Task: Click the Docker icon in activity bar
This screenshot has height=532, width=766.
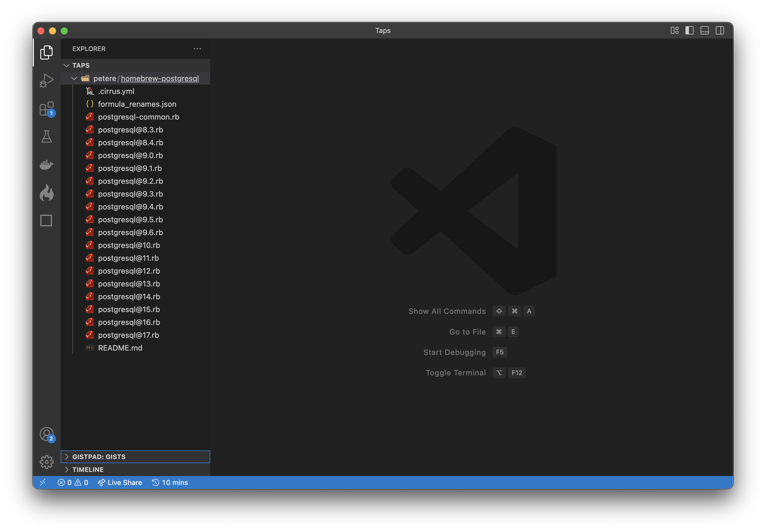Action: (x=47, y=164)
